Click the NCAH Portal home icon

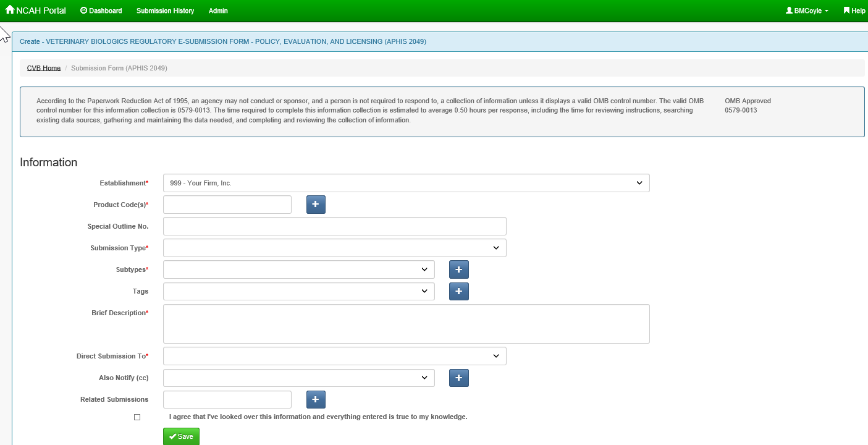point(10,11)
